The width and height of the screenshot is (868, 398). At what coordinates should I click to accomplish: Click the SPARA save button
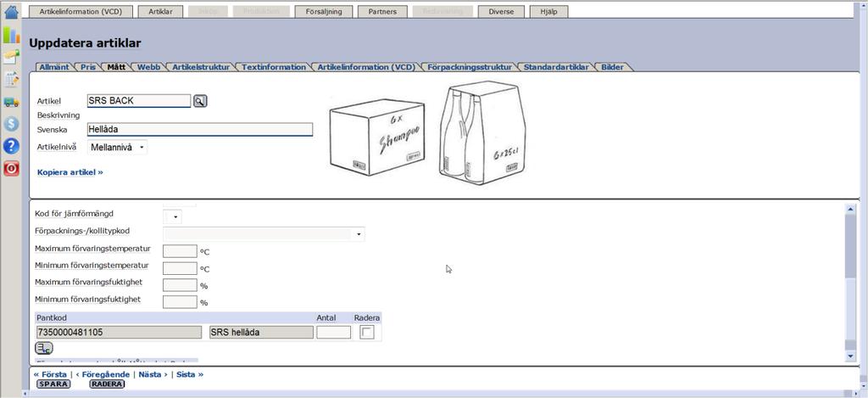pos(53,384)
